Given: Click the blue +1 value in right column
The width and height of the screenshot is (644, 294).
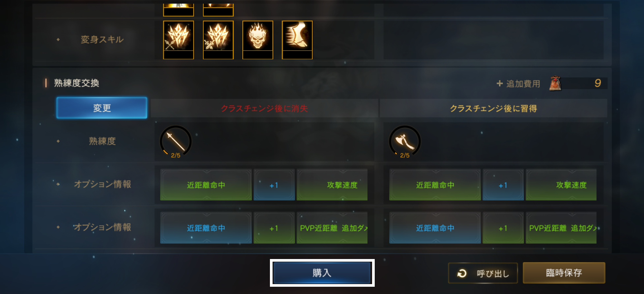Looking at the screenshot, I should 503,185.
